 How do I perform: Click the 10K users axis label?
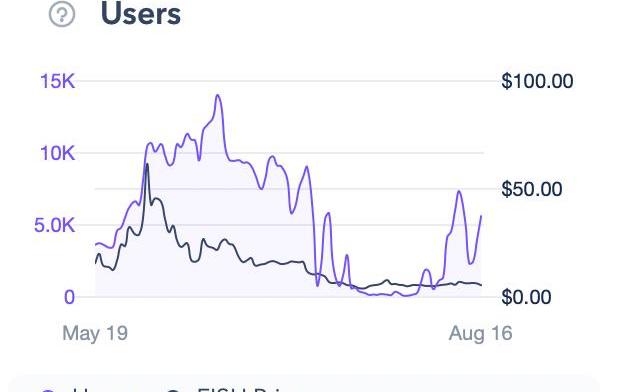coord(57,153)
